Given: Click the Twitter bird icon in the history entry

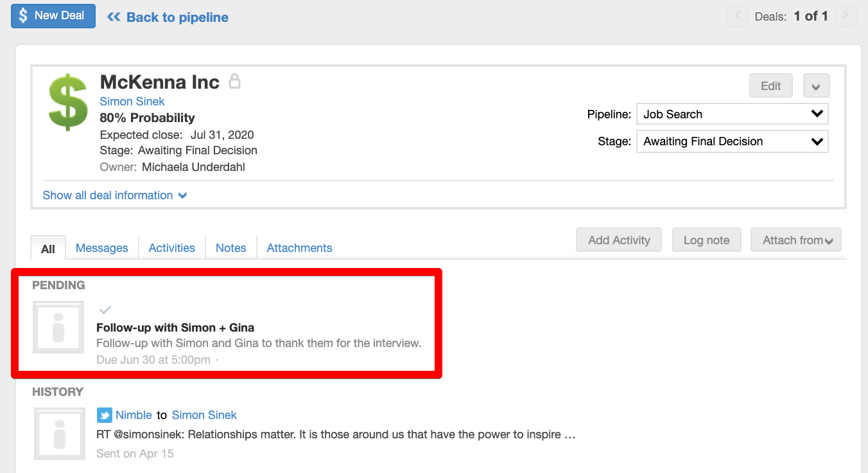Looking at the screenshot, I should 104,415.
